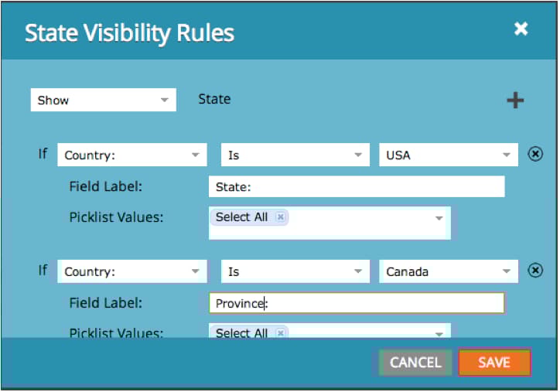
Task: Expand Picklist Values dropdown for USA rule
Action: (439, 219)
